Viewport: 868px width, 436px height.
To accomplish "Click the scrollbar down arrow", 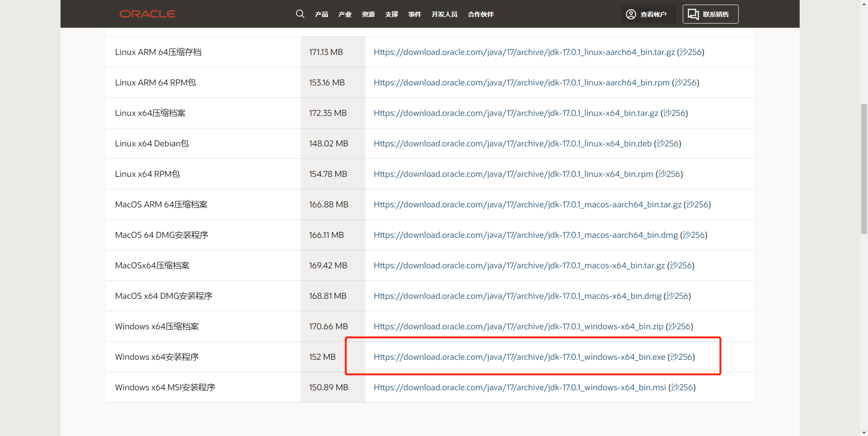I will pyautogui.click(x=864, y=432).
